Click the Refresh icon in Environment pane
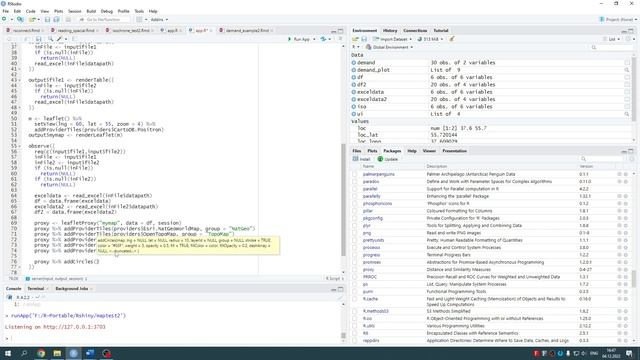 coord(628,39)
